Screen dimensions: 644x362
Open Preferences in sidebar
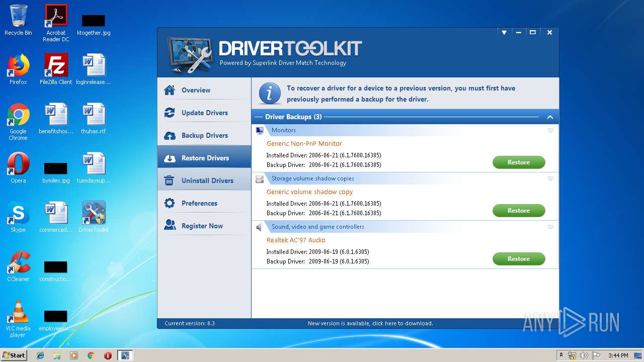204,203
